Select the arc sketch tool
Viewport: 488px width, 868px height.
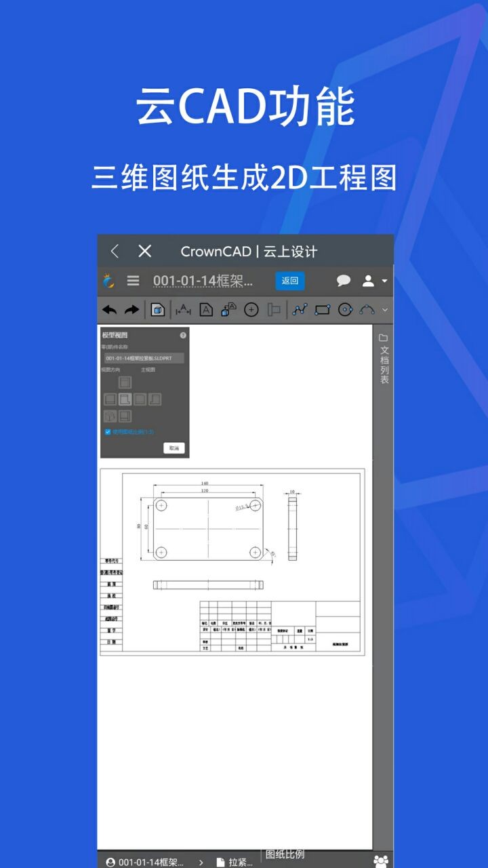point(367,310)
